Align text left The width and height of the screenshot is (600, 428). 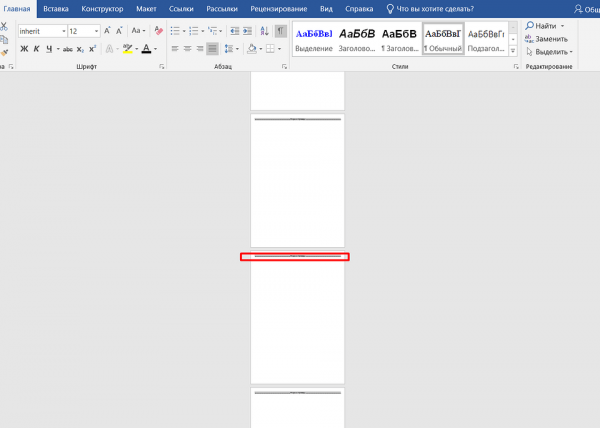(x=175, y=49)
